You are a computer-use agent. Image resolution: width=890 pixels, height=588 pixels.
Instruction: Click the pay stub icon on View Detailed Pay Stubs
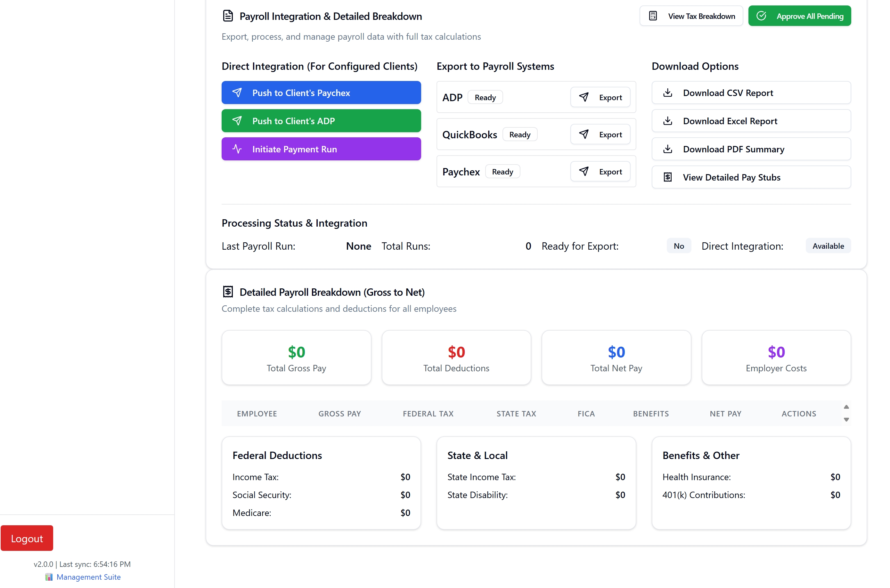(668, 177)
